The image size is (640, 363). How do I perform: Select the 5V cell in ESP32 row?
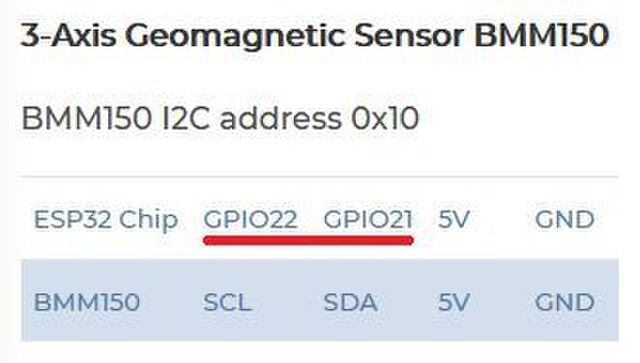coord(454,219)
